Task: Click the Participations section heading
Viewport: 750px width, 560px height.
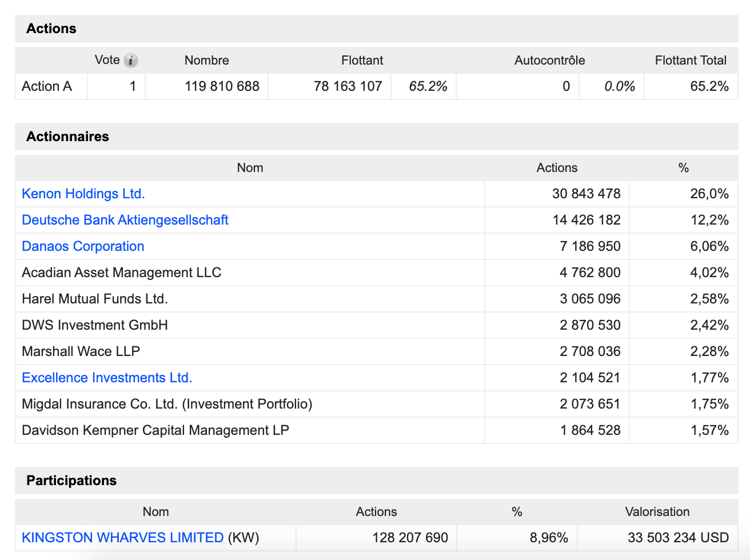Action: (71, 481)
